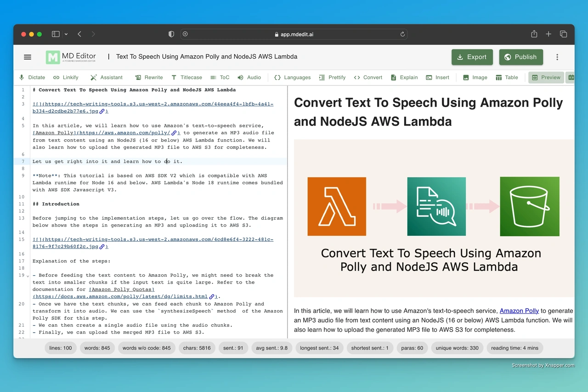Click the Share icon in Safari
588x392 pixels.
(534, 34)
